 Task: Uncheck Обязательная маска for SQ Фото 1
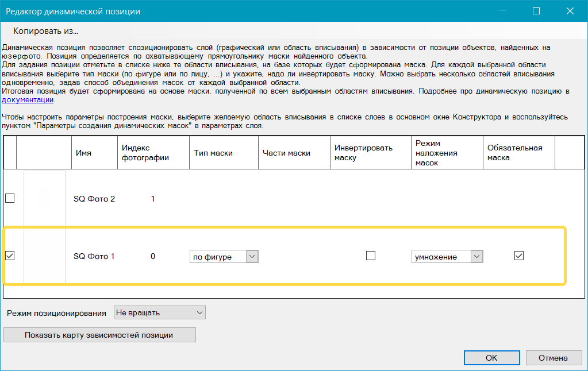coord(519,256)
